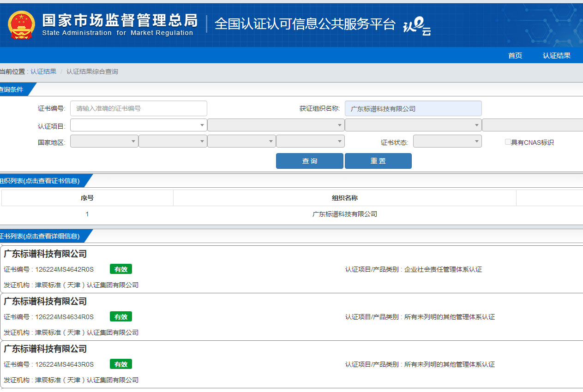Go to 首页 in navigation bar
Viewport: 583px width, 392px height.
click(x=515, y=55)
